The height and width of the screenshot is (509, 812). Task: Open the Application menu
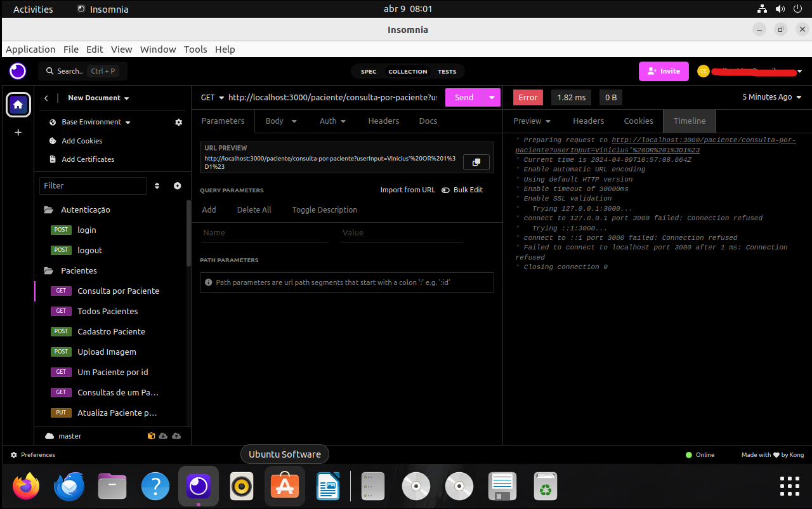(30, 49)
